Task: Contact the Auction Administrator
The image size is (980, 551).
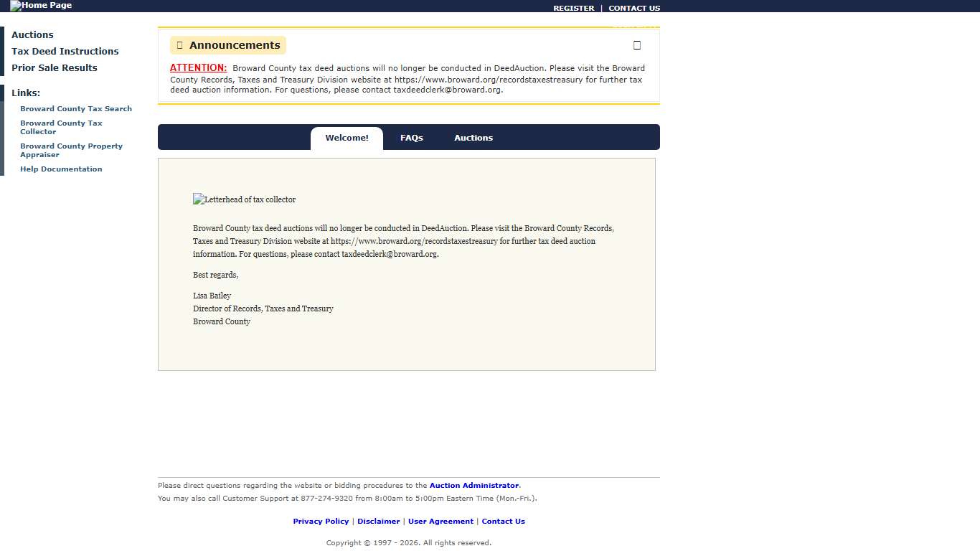Action: click(x=473, y=485)
